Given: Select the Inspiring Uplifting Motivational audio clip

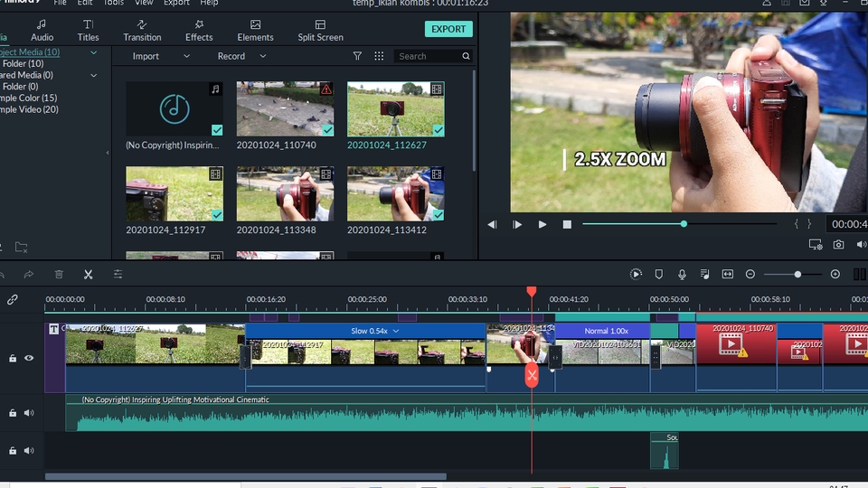Looking at the screenshot, I should coord(467,413).
